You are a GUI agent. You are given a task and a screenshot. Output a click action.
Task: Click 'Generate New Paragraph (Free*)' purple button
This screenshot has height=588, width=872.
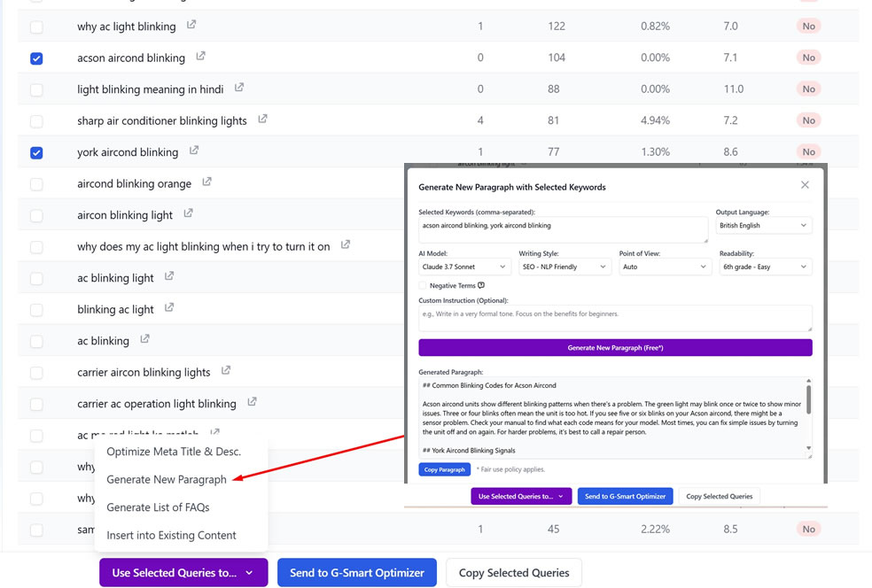pos(615,348)
